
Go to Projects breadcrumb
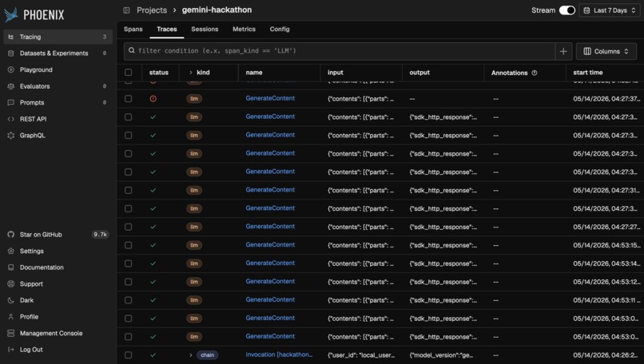coord(152,10)
